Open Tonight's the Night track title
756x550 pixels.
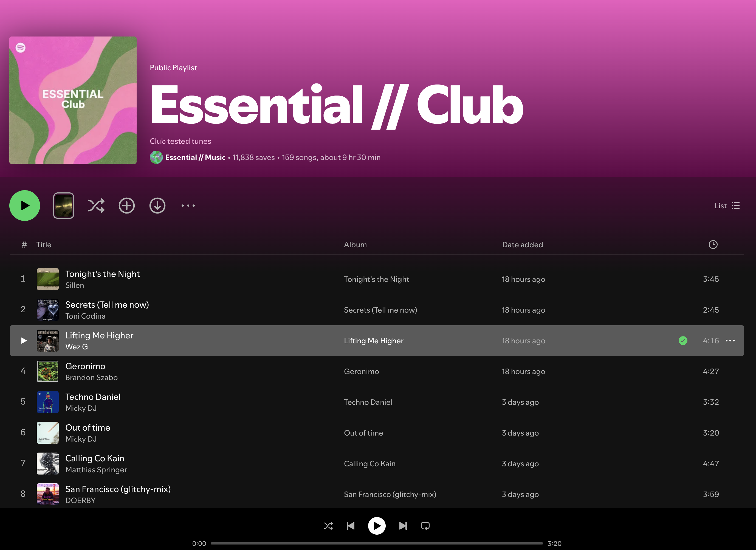102,274
